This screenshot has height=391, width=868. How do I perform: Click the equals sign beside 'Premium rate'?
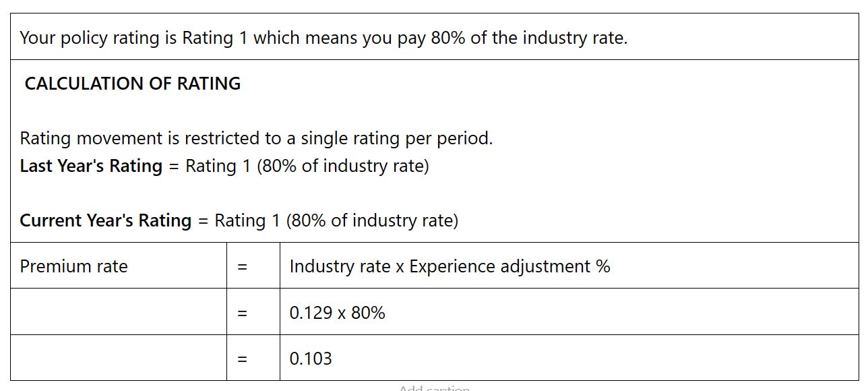[x=243, y=267]
